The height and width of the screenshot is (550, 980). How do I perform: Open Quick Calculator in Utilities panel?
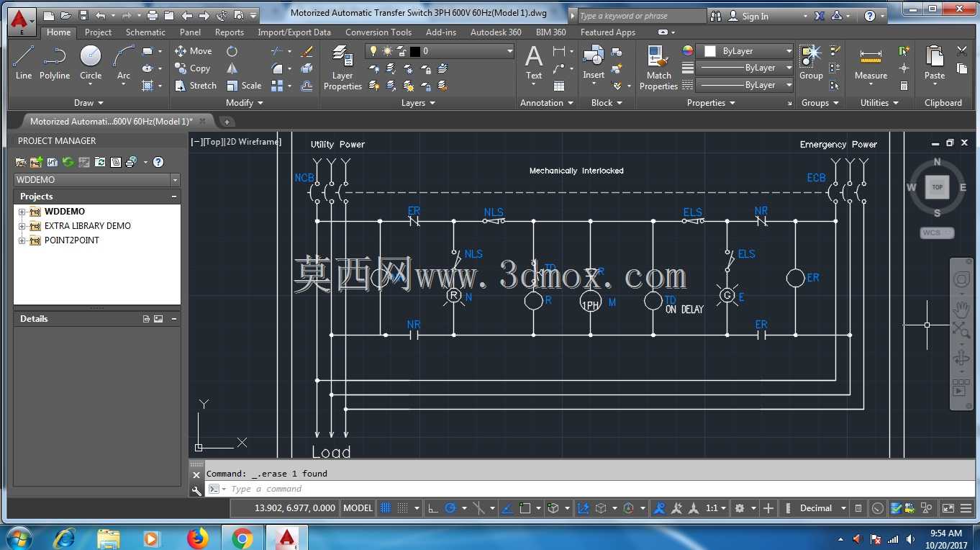tap(904, 86)
